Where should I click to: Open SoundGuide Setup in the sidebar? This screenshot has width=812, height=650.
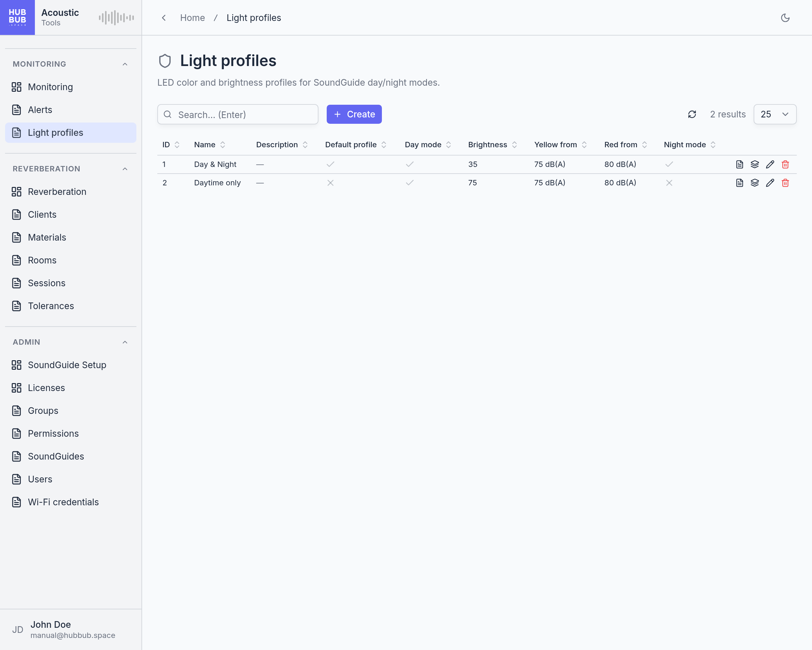click(x=71, y=365)
